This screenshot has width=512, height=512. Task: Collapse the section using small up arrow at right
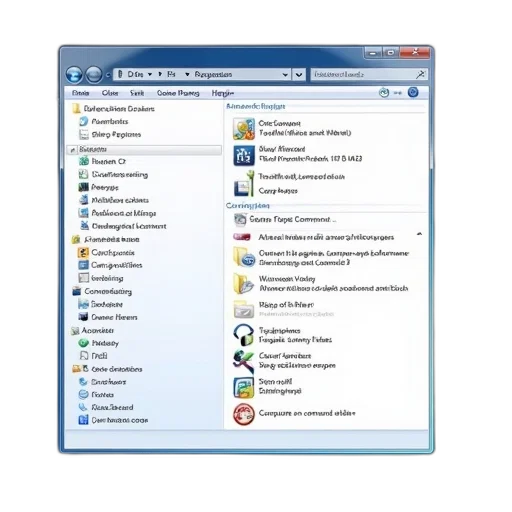[420, 234]
